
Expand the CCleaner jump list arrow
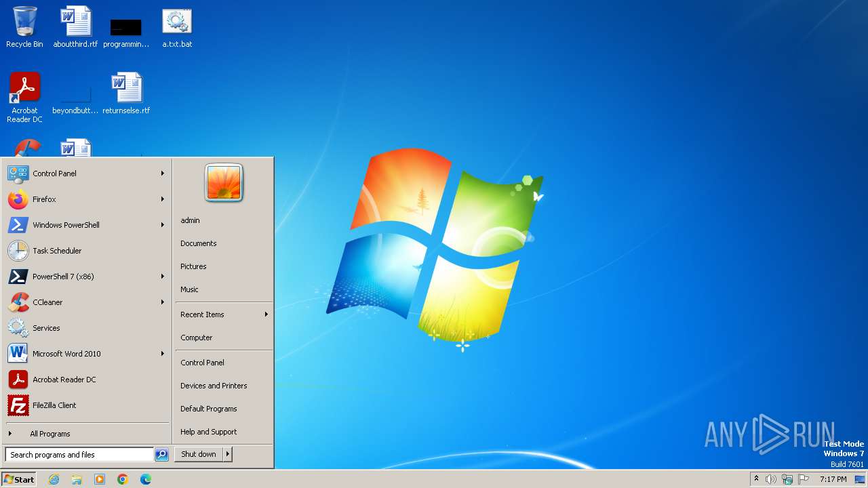tap(163, 302)
